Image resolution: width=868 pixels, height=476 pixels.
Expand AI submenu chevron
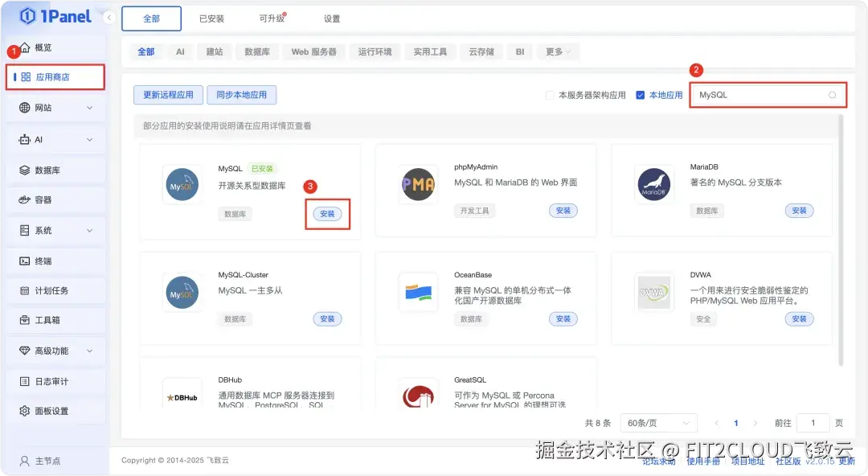pyautogui.click(x=90, y=140)
